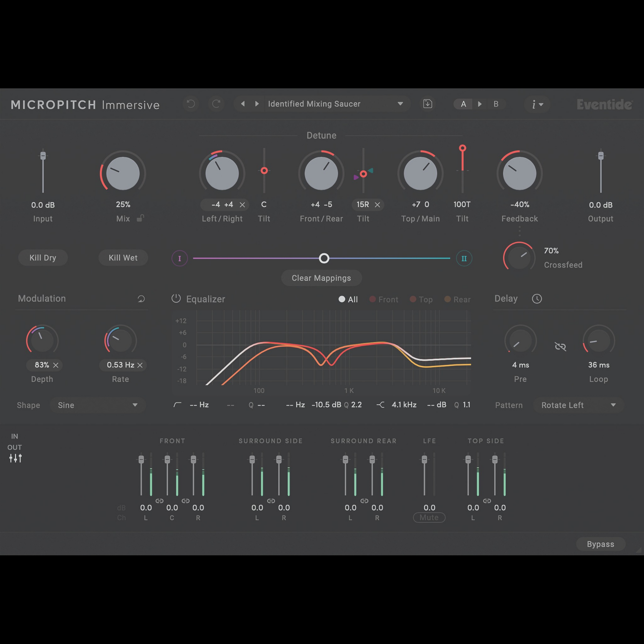Viewport: 644px width, 644px height.
Task: Clear the Rate 0.53 Hz mapping X
Action: click(x=140, y=365)
